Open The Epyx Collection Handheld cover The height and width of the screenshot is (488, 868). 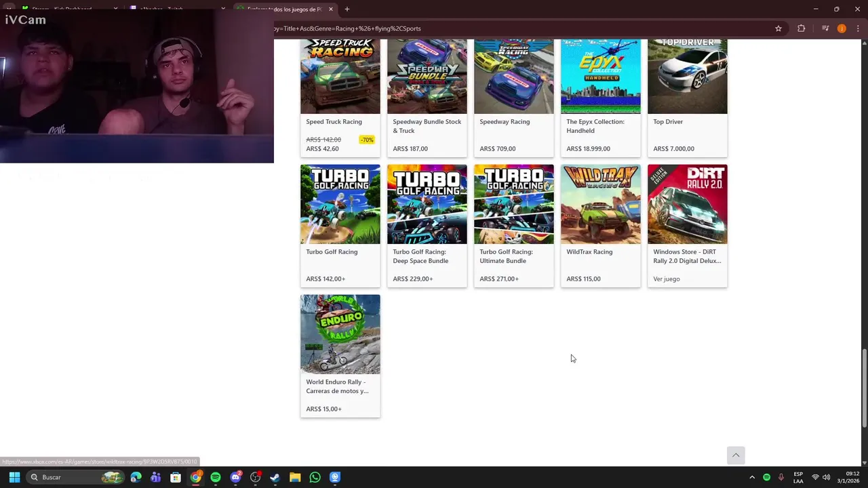click(x=601, y=76)
